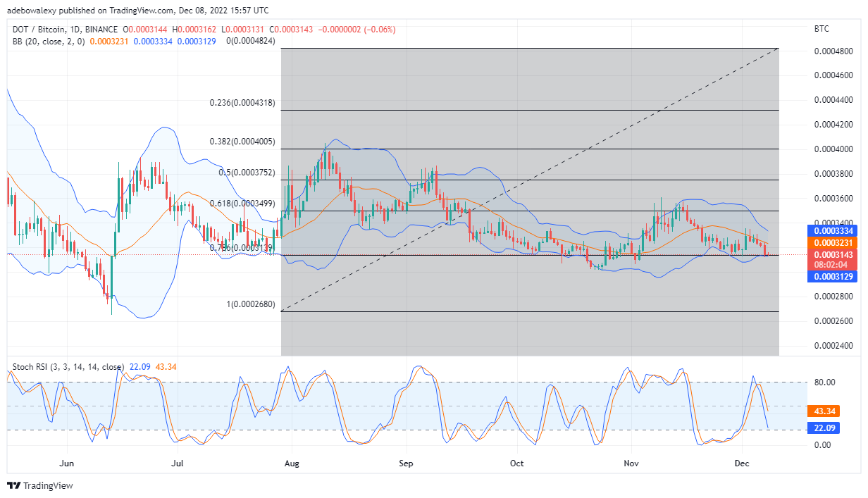The height and width of the screenshot is (498, 868).
Task: Click the 0(0.0004824) Fibonacci level label
Action: [x=250, y=42]
